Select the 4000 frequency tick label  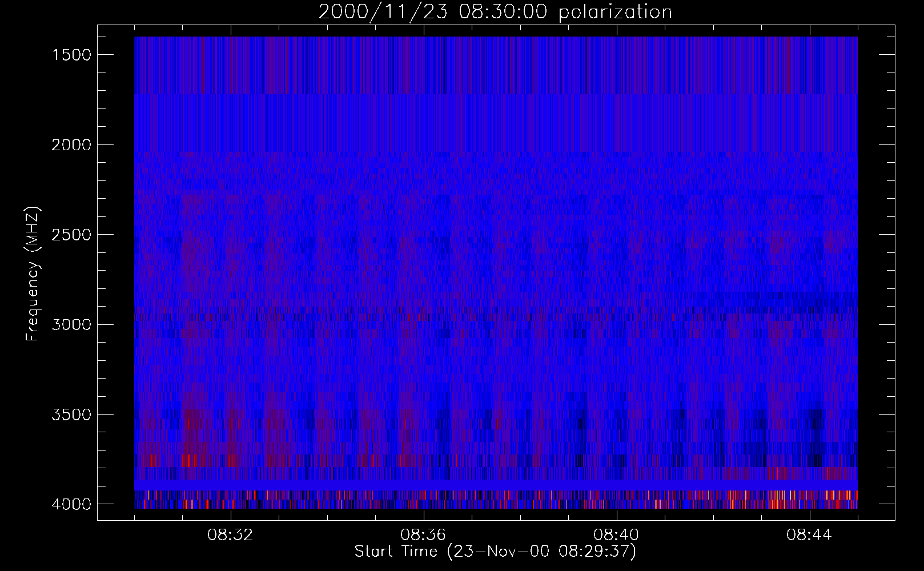[x=71, y=504]
